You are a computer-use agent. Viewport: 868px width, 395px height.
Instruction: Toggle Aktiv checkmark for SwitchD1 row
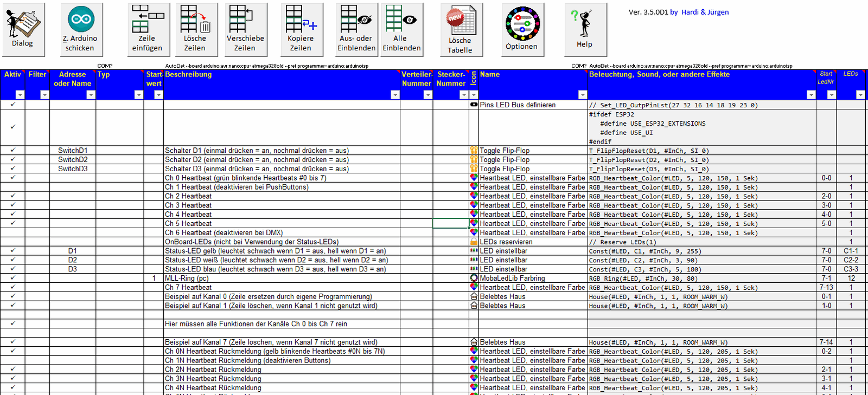coord(12,151)
